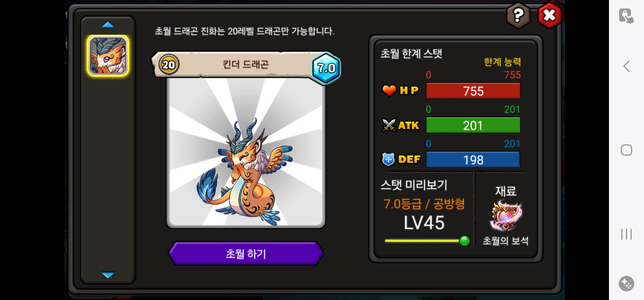Close the transcendence window with red X

click(550, 16)
